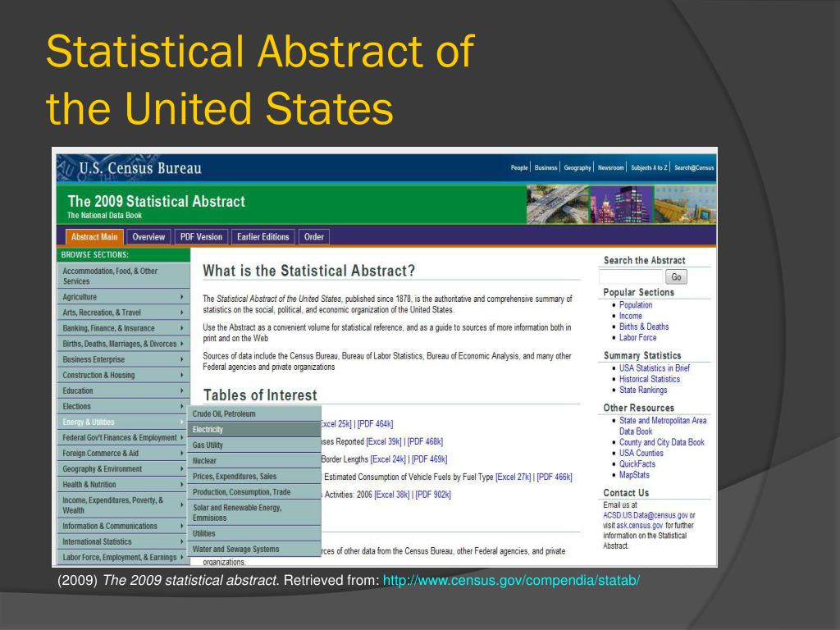Go to the Earlier Editions tab

[262, 237]
